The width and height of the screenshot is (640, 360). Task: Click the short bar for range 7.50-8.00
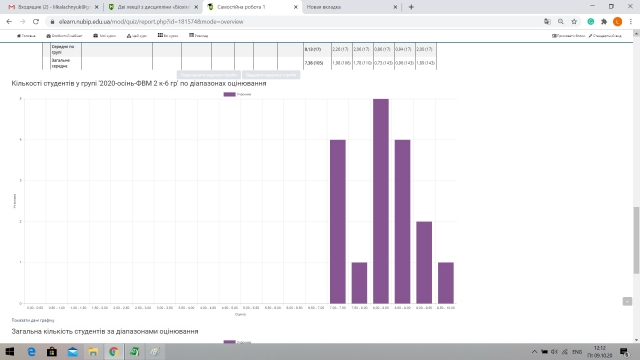tap(359, 283)
